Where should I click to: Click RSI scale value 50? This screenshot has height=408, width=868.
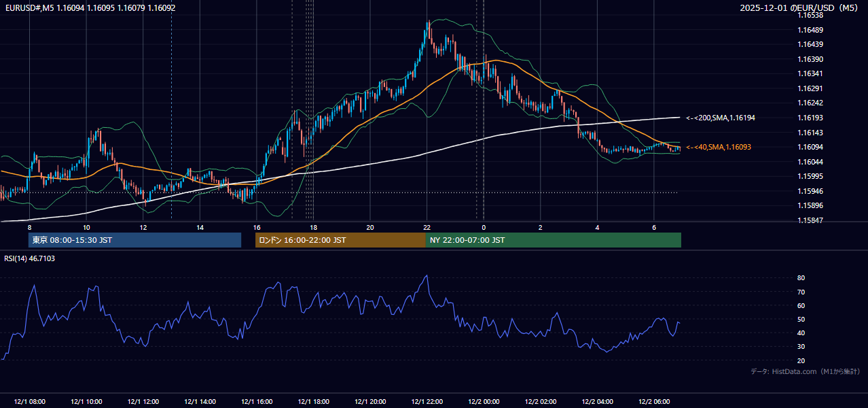click(801, 319)
